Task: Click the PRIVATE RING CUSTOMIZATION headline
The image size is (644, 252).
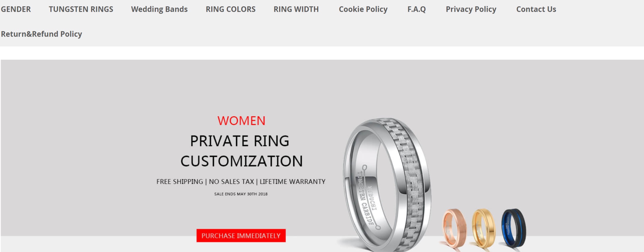Action: click(241, 151)
